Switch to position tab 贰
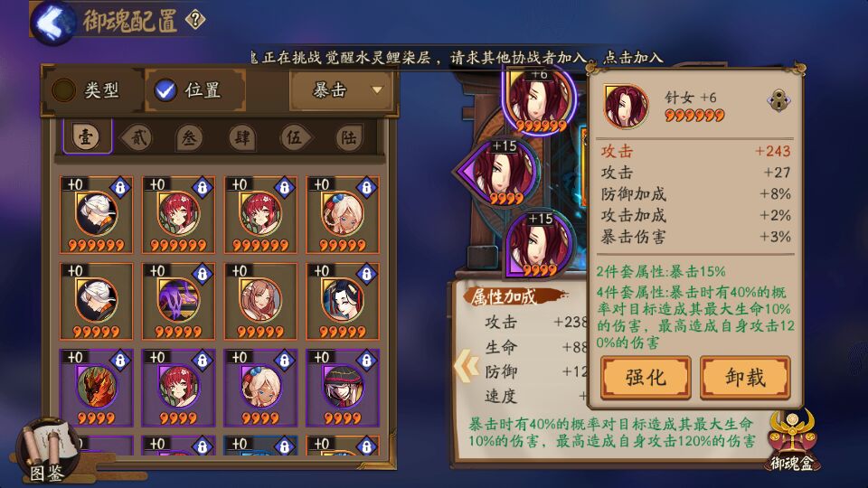This screenshot has width=868, height=488. point(137,137)
